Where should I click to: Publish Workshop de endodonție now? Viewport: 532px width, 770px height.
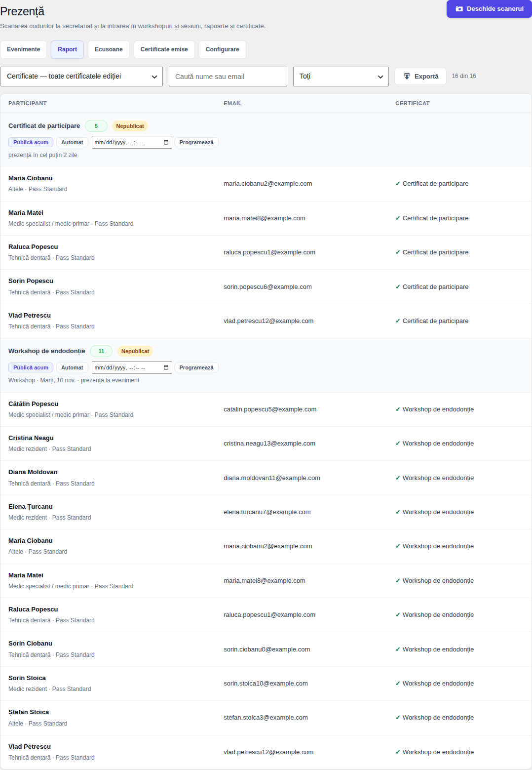tap(31, 367)
